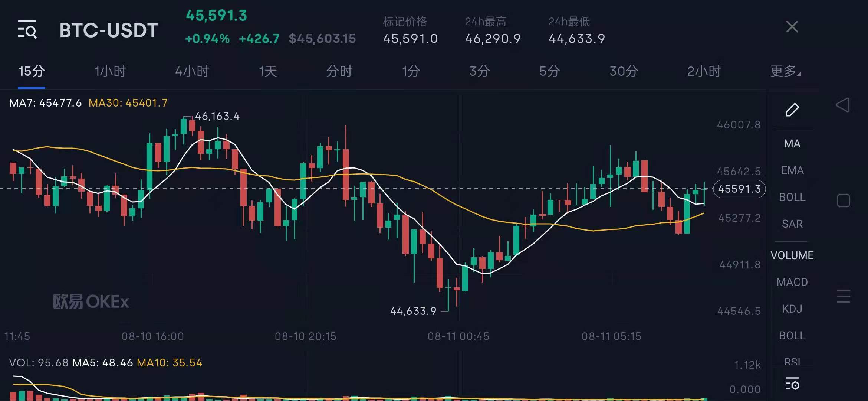Enable the KDJ indicator
The image size is (868, 401).
click(x=792, y=308)
